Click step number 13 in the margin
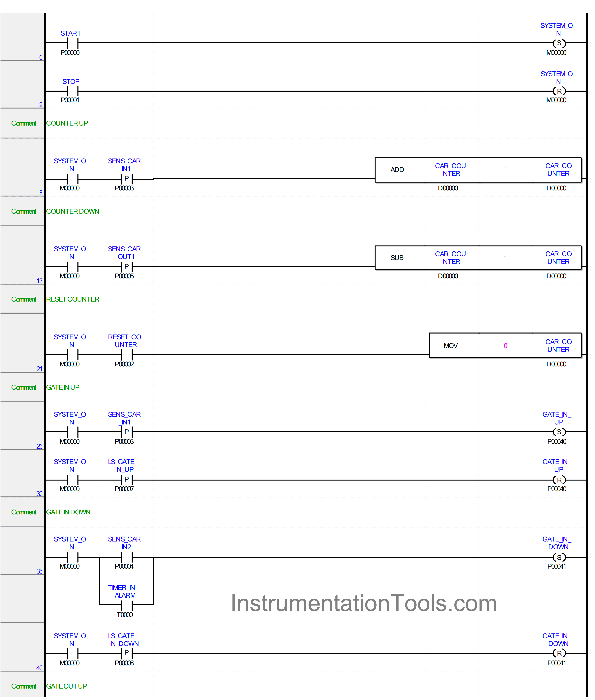 (x=40, y=281)
